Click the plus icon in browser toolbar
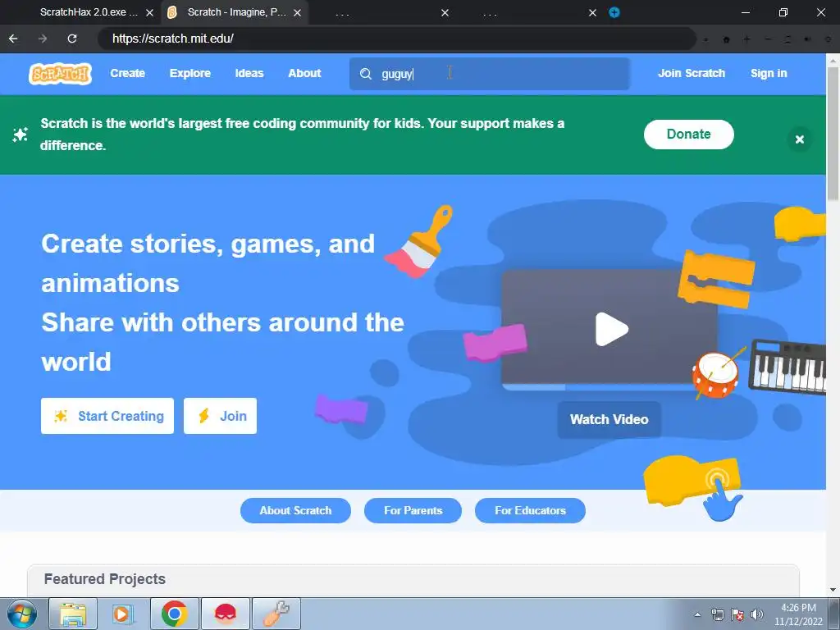The width and height of the screenshot is (840, 630). coord(746,39)
